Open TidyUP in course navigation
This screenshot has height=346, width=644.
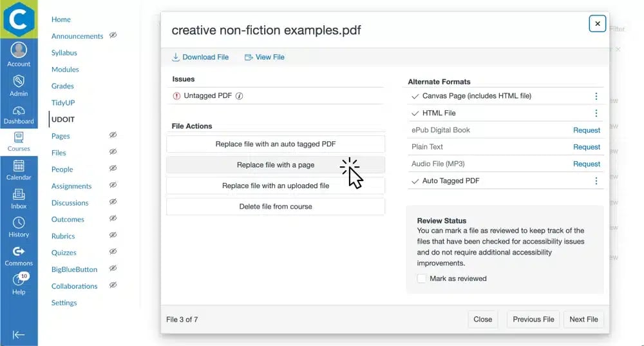point(63,102)
